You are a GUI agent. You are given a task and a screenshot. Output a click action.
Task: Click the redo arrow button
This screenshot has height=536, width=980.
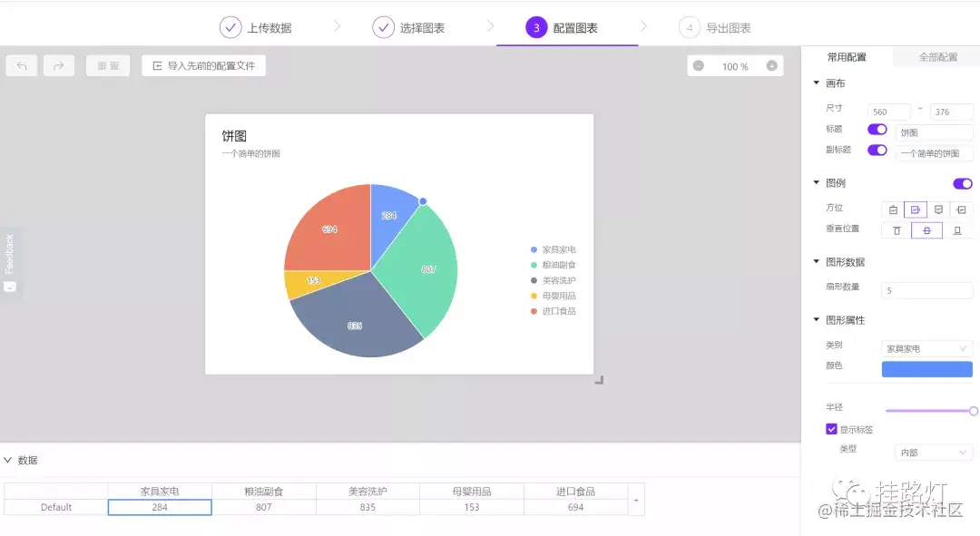coord(59,65)
